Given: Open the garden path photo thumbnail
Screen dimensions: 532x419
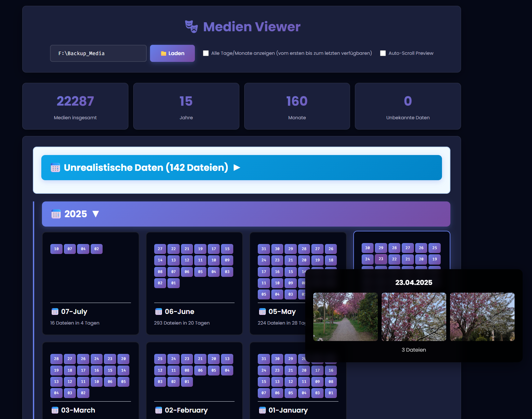Looking at the screenshot, I should [x=345, y=317].
